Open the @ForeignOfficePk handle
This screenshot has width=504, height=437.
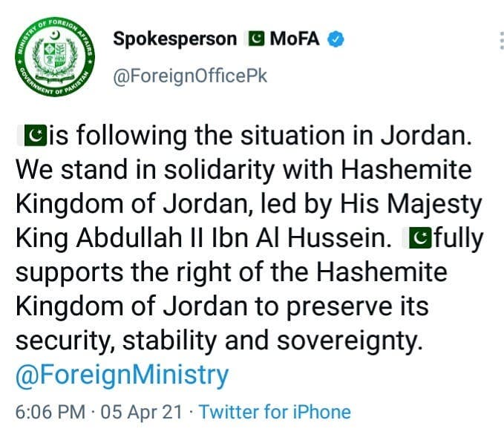pos(190,76)
